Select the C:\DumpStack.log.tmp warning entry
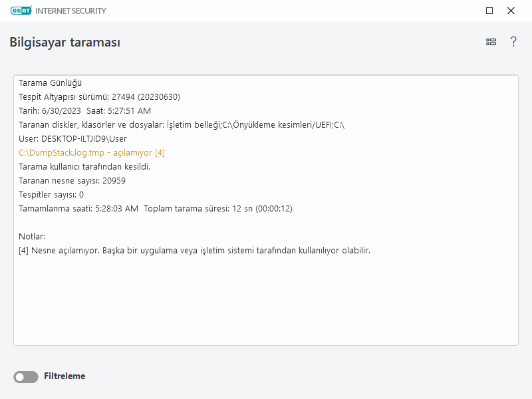Viewport: 532px width, 399px height. (x=92, y=152)
